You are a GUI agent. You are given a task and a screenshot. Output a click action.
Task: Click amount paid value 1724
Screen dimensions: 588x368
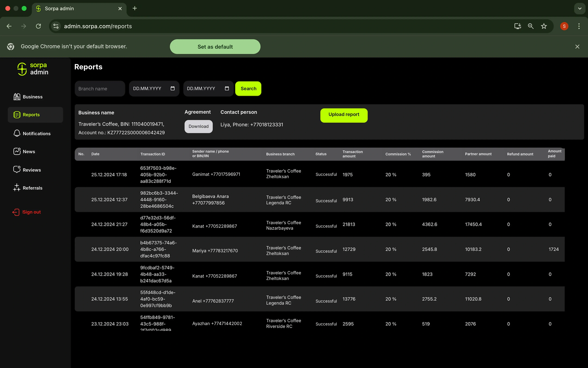[554, 249]
